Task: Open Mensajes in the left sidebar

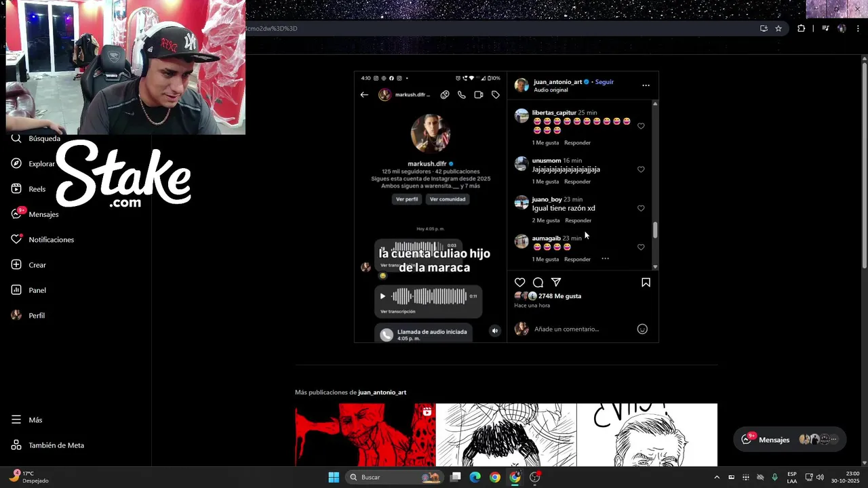Action: [x=35, y=214]
